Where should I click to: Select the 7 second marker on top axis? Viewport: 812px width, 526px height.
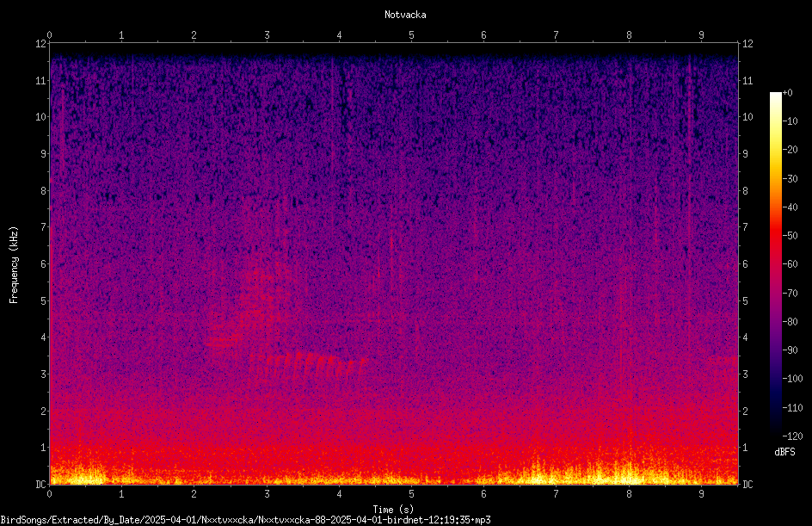(x=556, y=35)
